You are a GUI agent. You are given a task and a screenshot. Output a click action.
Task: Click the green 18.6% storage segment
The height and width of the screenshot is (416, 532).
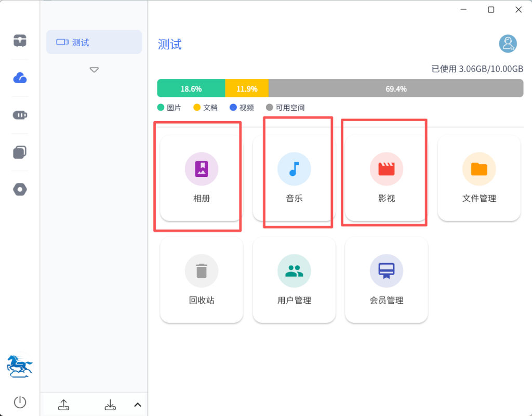(191, 88)
